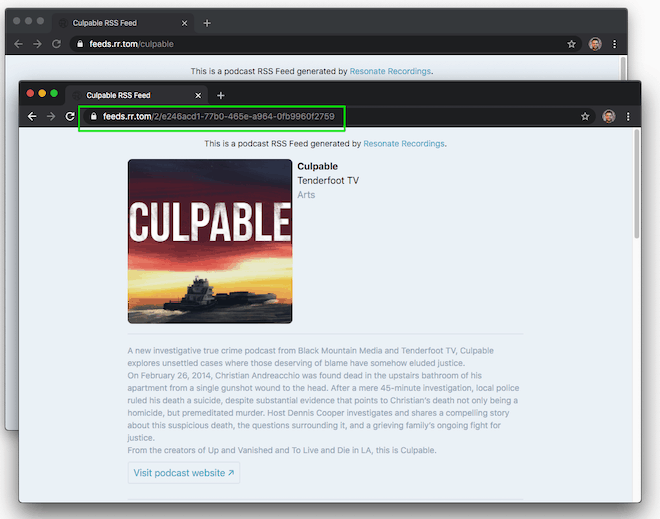
Task: Open a new tab in the front window
Action: point(221,96)
